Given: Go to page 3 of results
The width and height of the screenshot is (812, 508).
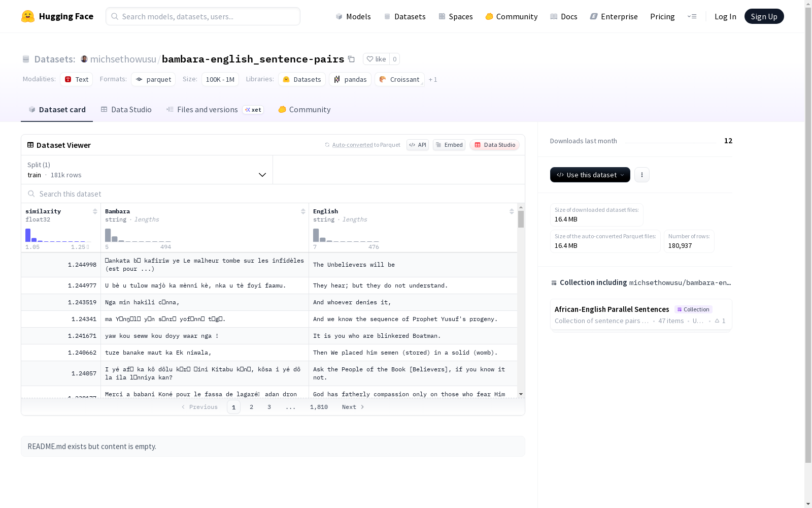Looking at the screenshot, I should 269,407.
